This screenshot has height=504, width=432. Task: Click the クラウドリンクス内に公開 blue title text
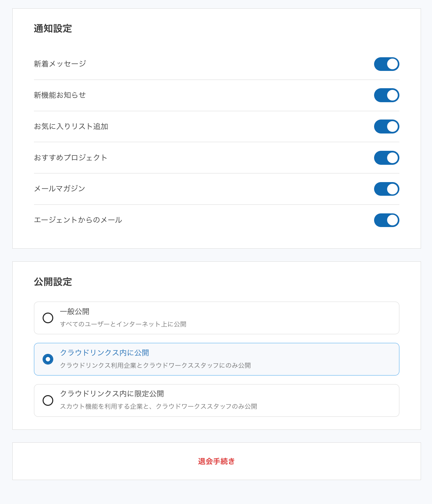click(105, 353)
